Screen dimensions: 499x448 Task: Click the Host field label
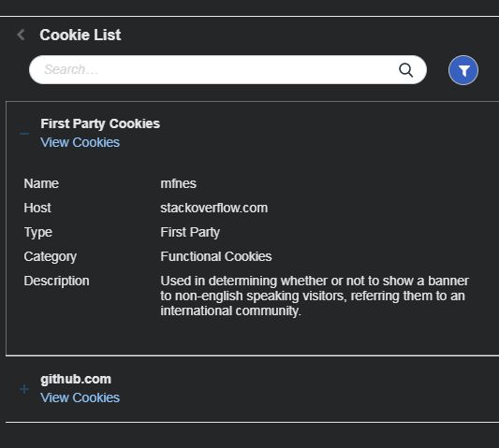click(x=37, y=208)
